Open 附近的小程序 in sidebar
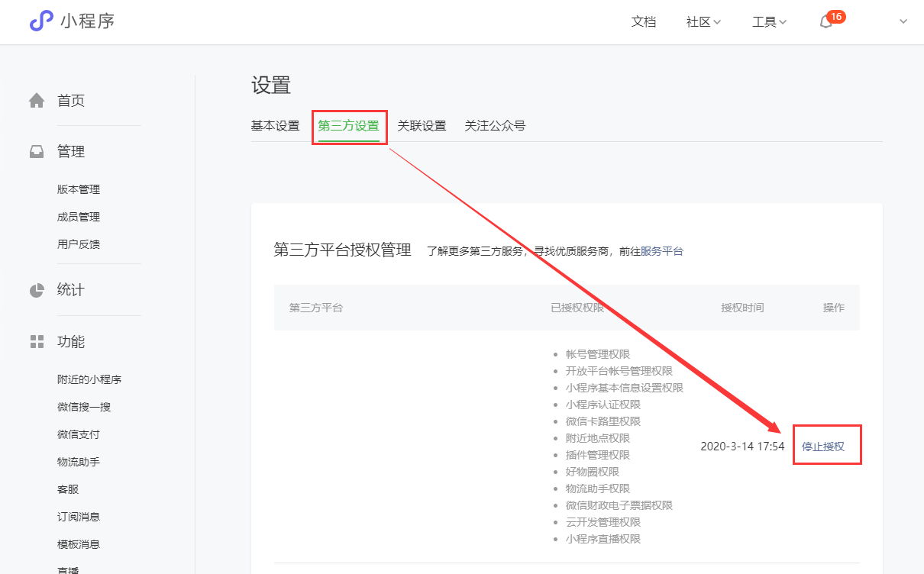 [89, 379]
